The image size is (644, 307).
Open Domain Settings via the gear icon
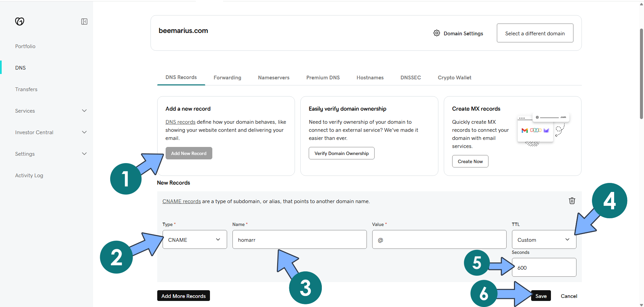[x=437, y=33]
